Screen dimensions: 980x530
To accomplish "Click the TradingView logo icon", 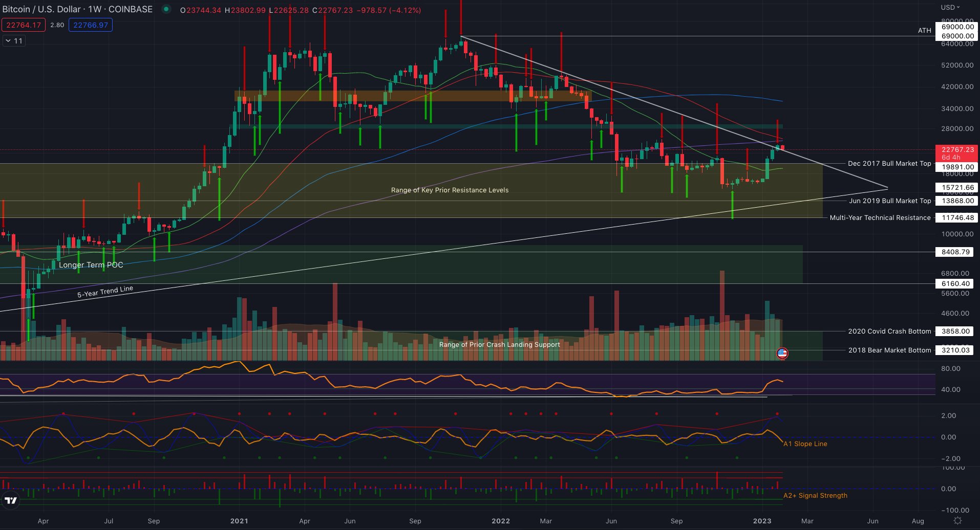I will pos(10,500).
